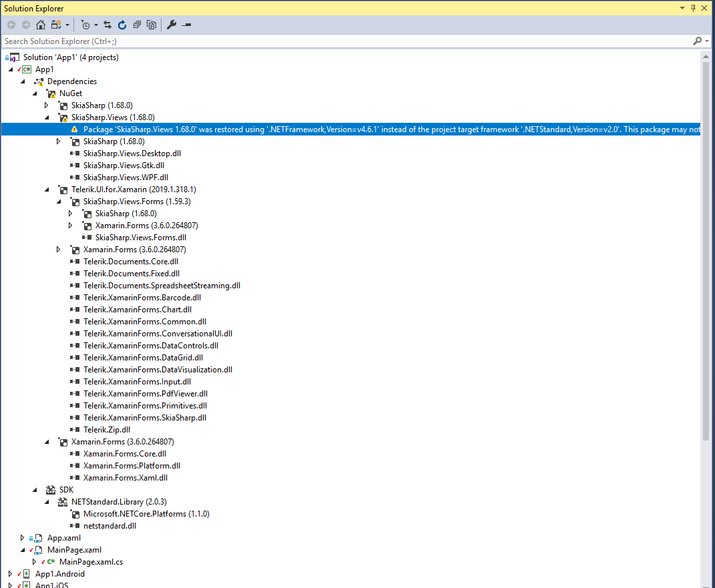715x588 pixels.
Task: Click MainPage.xaml file icon
Action: tap(39, 550)
